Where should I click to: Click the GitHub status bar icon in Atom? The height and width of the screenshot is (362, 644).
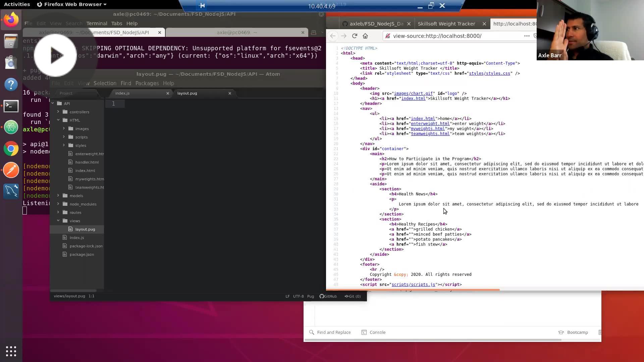click(x=328, y=296)
